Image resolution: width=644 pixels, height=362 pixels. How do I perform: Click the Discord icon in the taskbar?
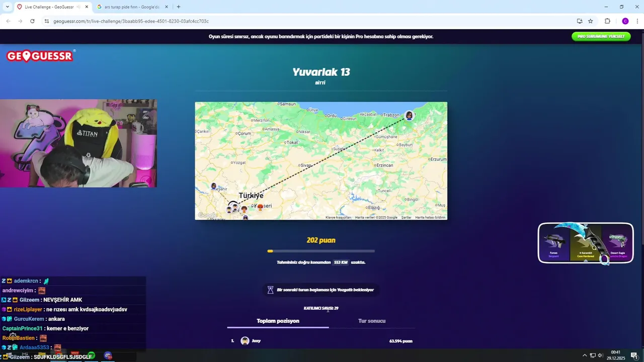108,355
